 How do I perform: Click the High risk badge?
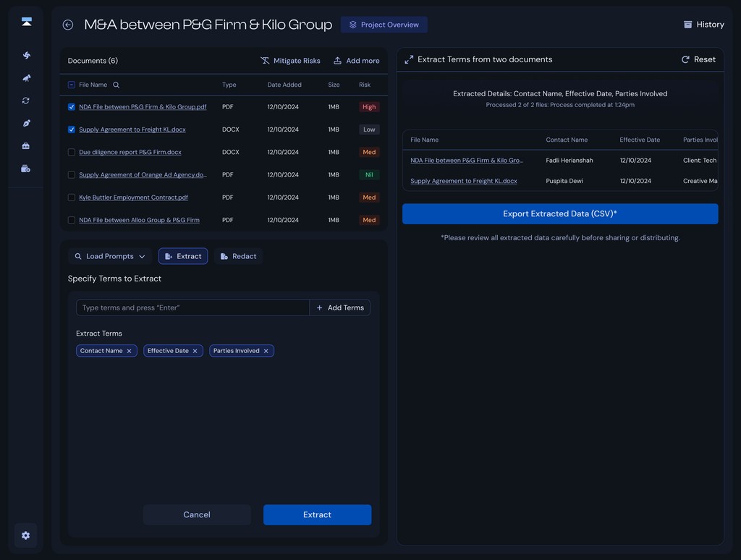[x=369, y=107]
